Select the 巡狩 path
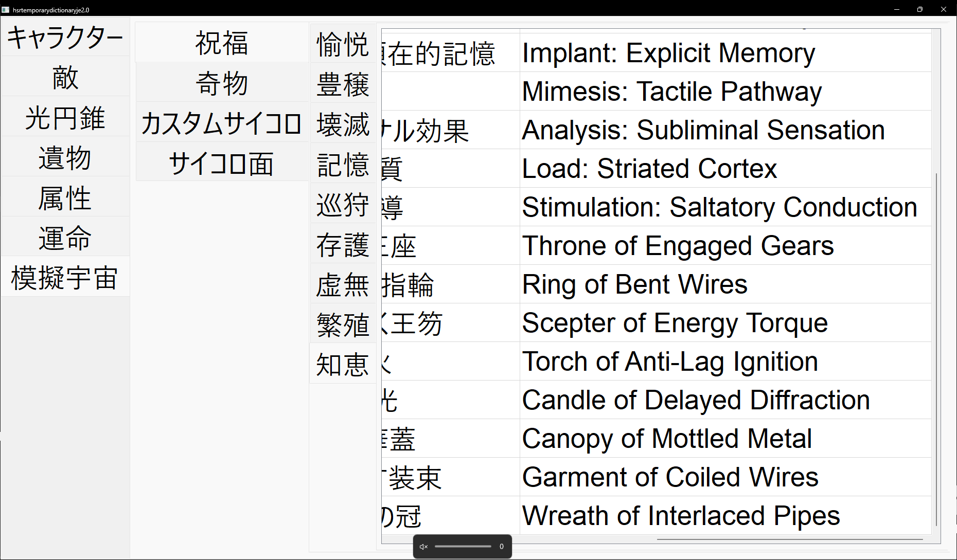The width and height of the screenshot is (957, 560). pyautogui.click(x=343, y=205)
